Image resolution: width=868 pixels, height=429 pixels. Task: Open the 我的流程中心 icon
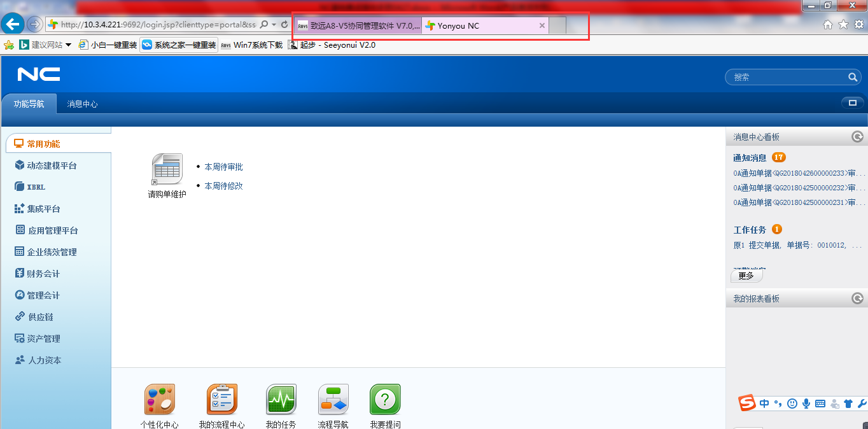coord(222,400)
